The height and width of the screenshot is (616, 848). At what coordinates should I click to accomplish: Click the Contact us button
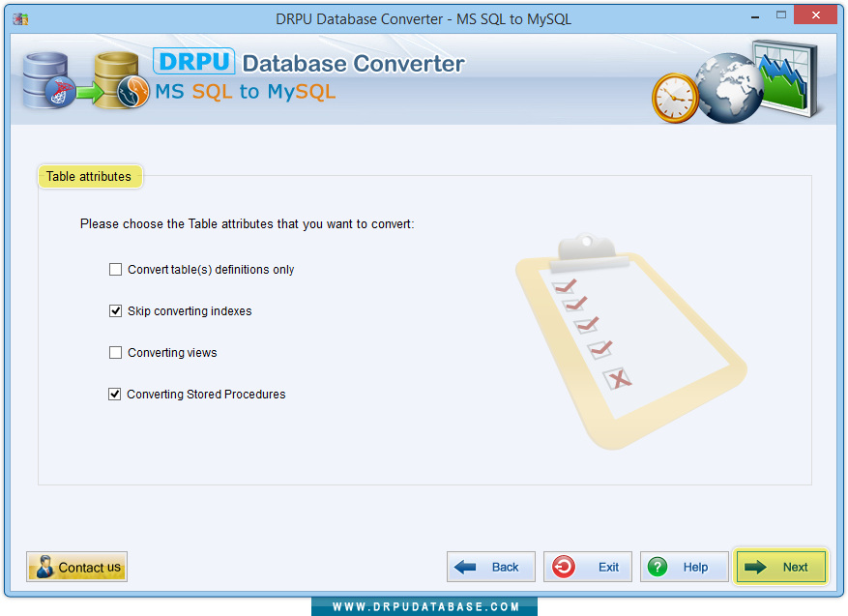point(76,567)
